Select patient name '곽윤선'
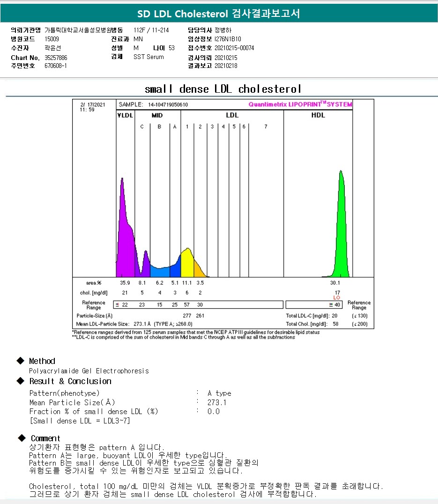Image resolution: width=438 pixels, height=504 pixels. point(53,48)
